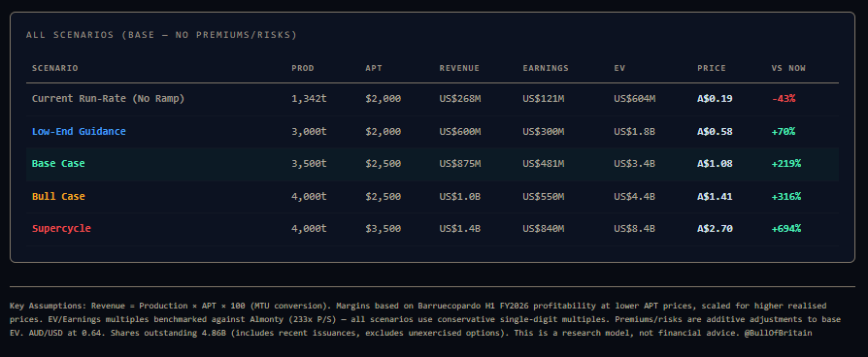Click the US$1.4B revenue cell

click(460, 229)
